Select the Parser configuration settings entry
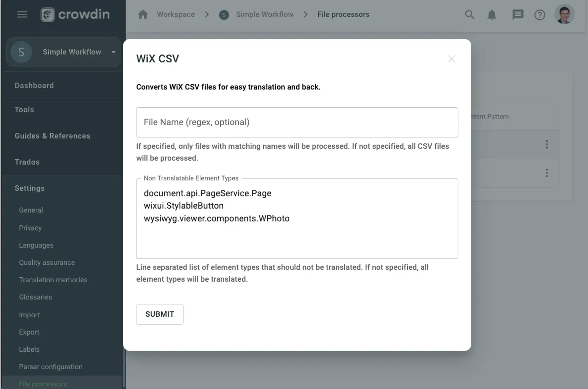The width and height of the screenshot is (588, 389). [51, 366]
